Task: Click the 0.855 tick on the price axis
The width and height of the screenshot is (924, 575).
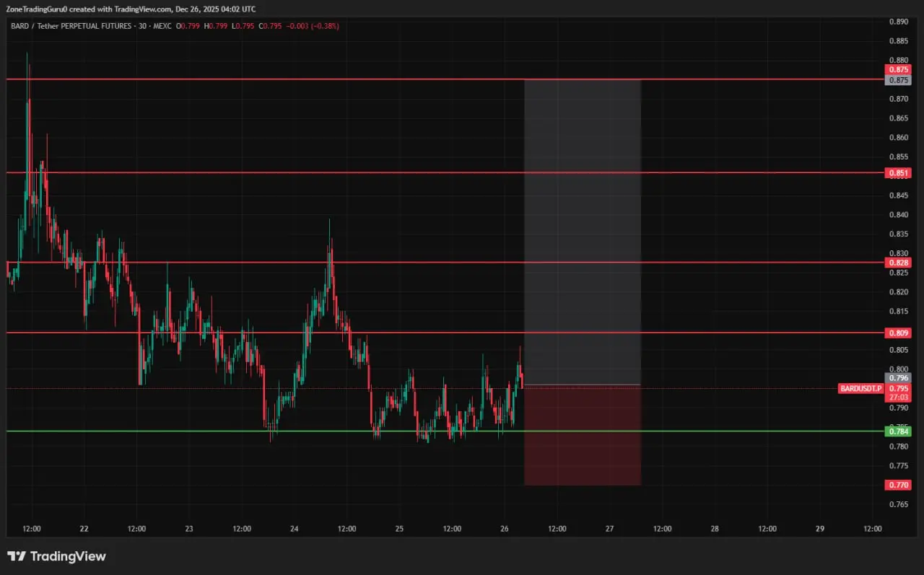Action: 898,157
